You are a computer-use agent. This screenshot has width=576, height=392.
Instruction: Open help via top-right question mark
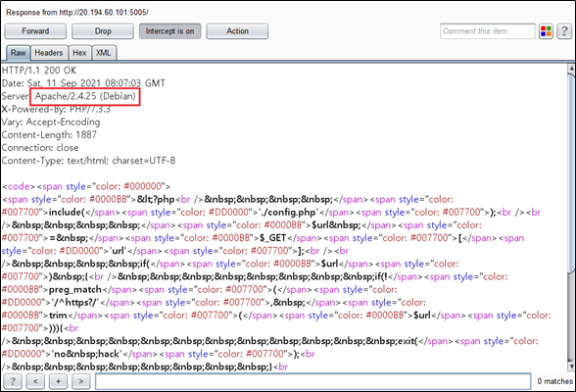[x=564, y=31]
